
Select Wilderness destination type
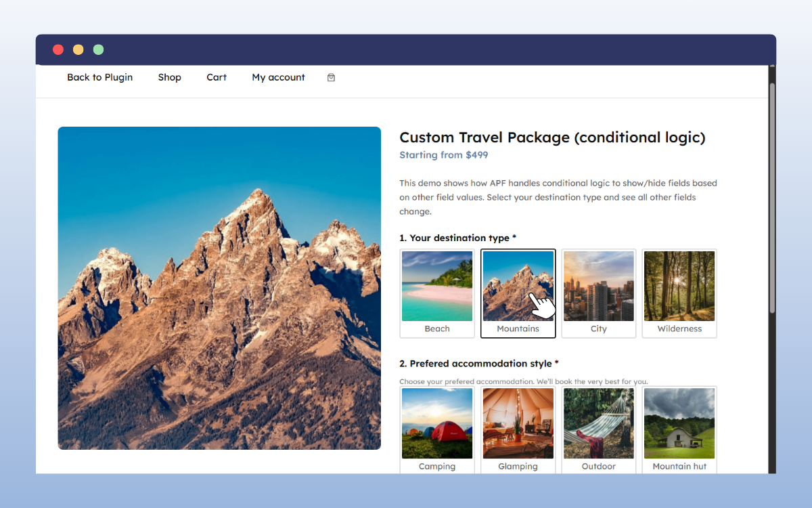(679, 293)
